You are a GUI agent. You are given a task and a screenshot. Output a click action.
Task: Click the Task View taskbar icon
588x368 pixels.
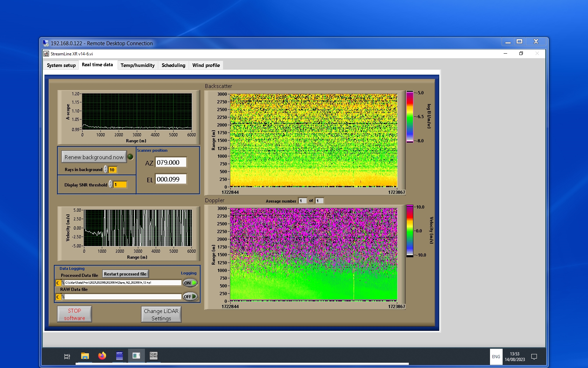point(67,356)
